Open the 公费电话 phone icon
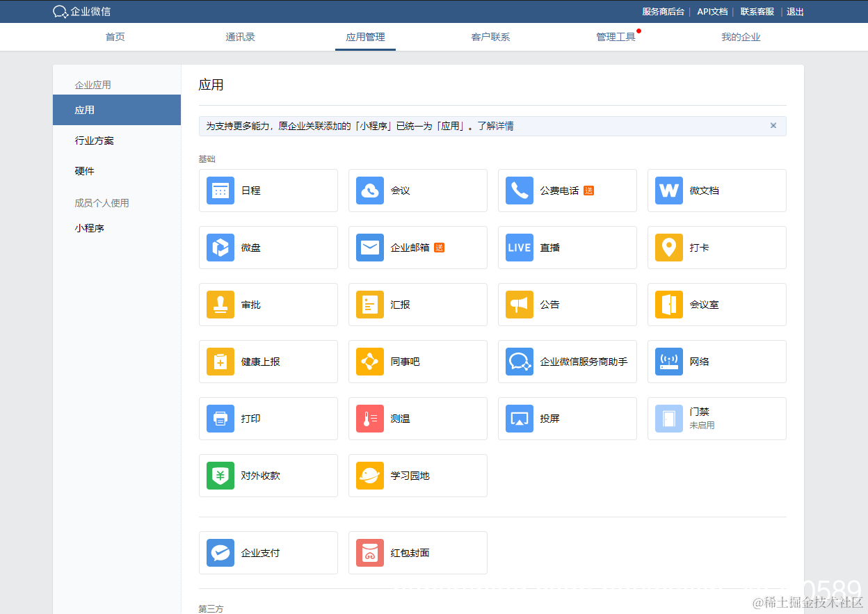The width and height of the screenshot is (868, 614). coord(520,191)
